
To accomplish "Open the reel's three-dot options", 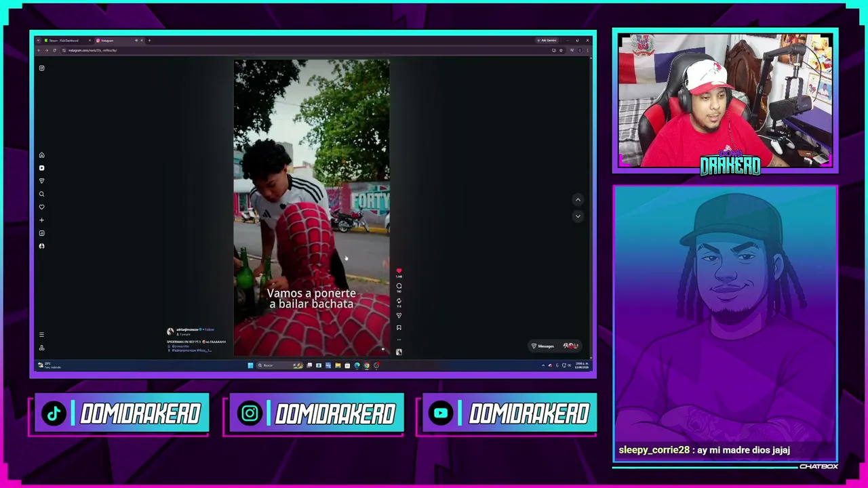I will 399,340.
